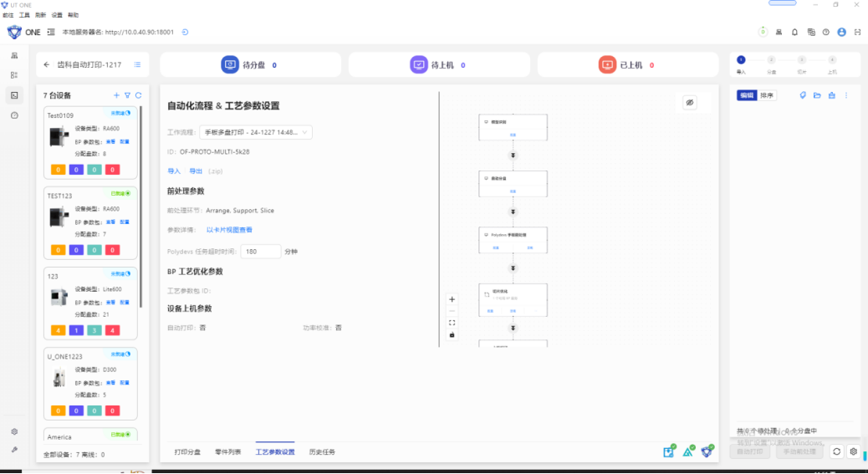Click the add device plus icon
868x474 pixels.
click(x=116, y=95)
